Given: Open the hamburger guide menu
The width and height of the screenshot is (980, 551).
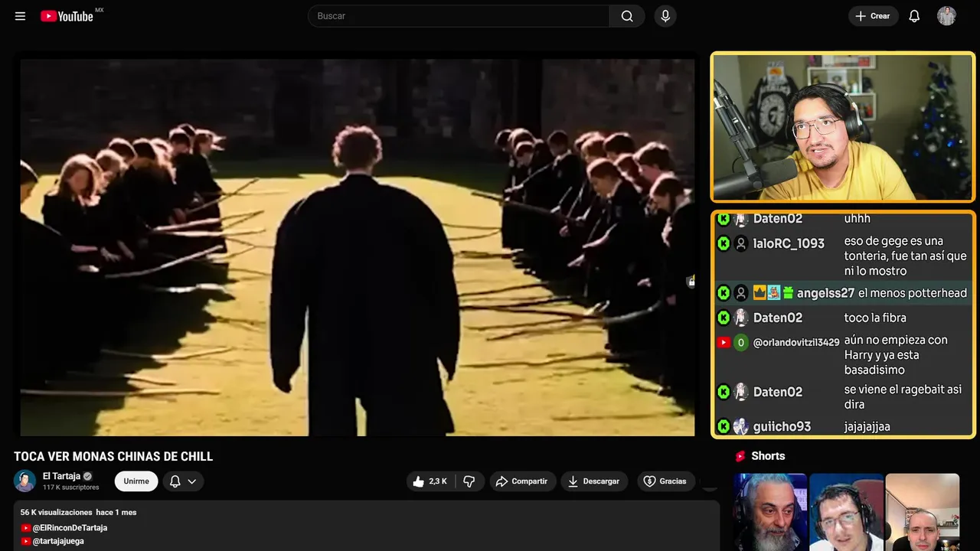Looking at the screenshot, I should [21, 16].
